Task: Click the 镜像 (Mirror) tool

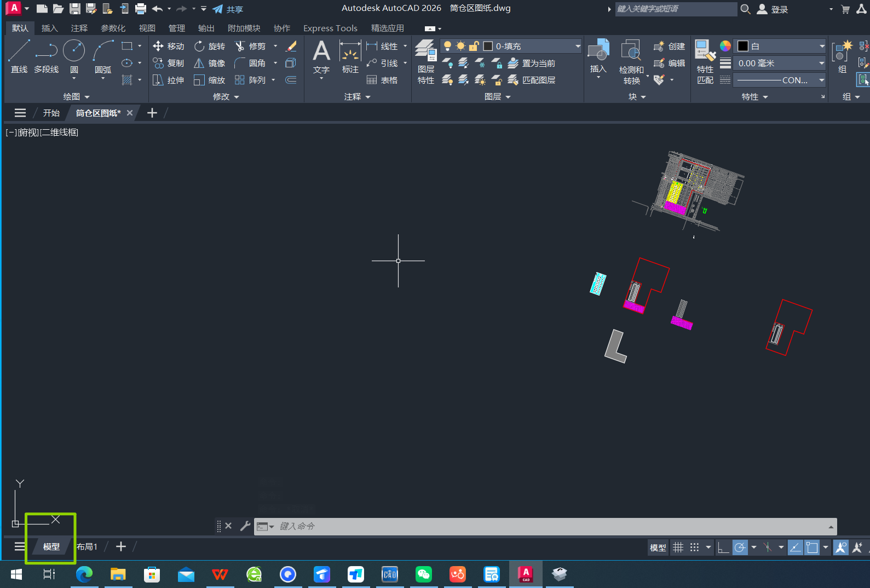Action: click(x=210, y=63)
